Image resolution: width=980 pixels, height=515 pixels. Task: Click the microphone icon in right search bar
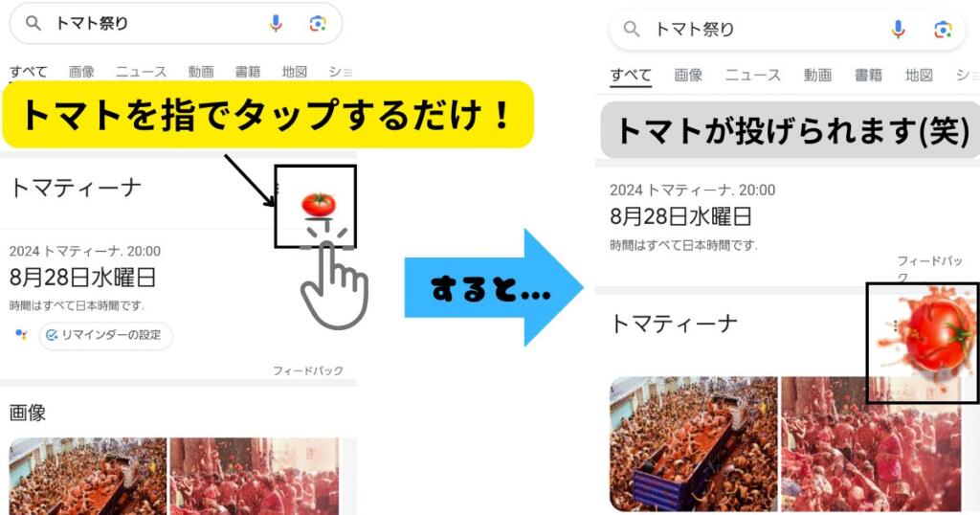point(898,30)
